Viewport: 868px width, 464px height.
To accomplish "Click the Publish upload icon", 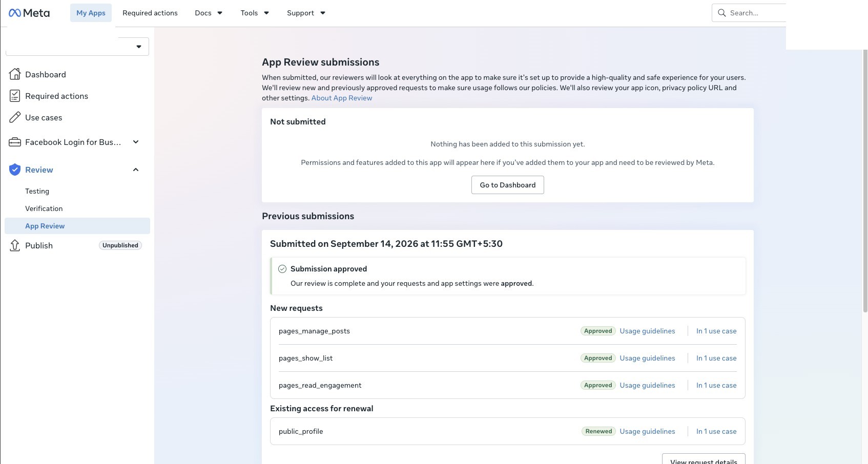I will (15, 245).
